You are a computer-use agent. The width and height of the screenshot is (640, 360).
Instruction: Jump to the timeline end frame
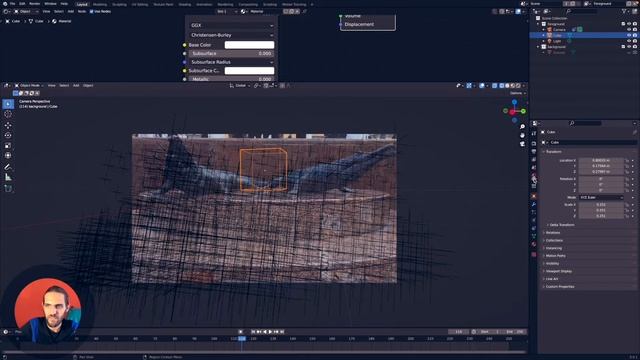tap(282, 332)
